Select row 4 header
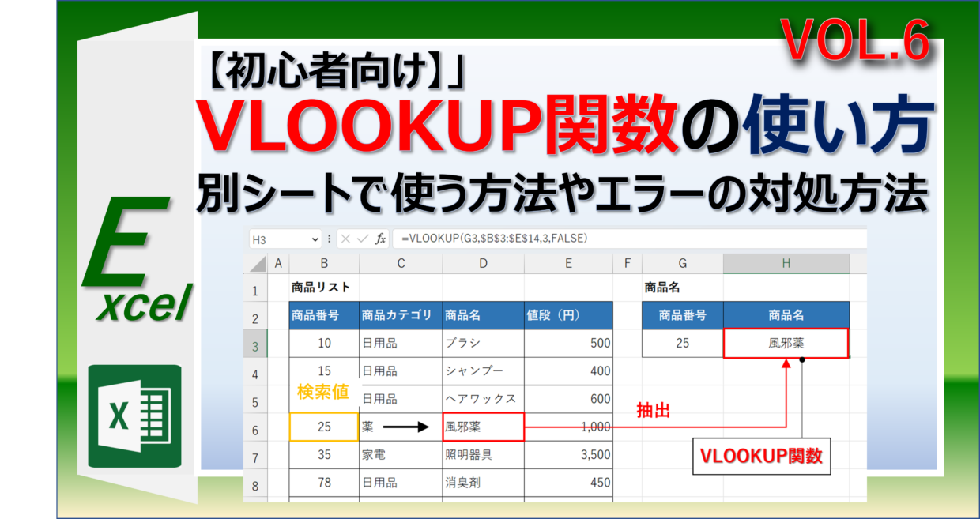 pos(255,374)
